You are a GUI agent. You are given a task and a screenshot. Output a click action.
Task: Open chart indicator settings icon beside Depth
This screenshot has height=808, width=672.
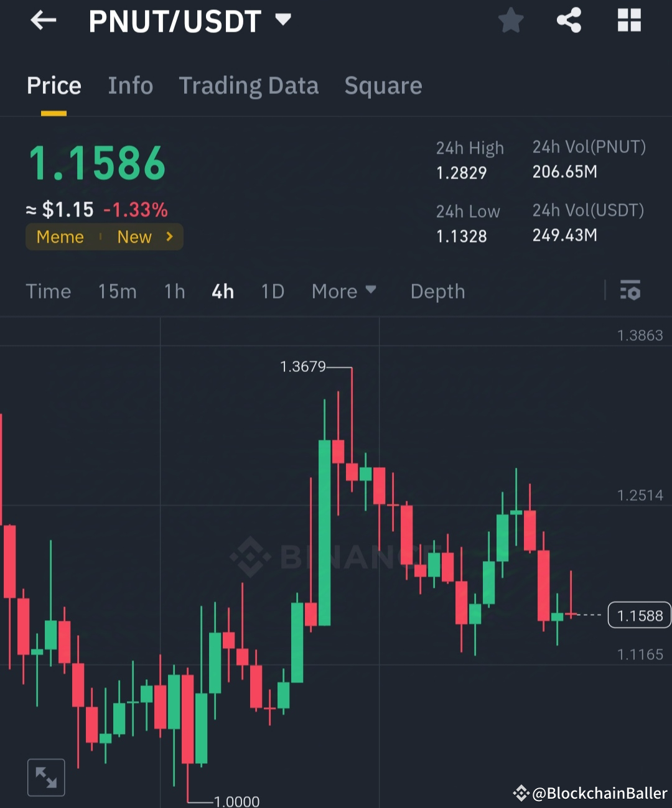(630, 291)
